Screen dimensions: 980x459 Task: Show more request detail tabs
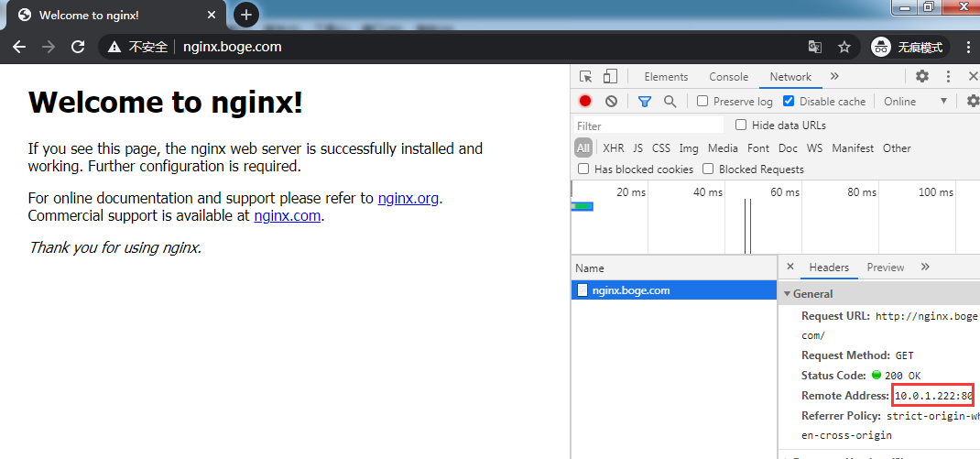point(925,267)
